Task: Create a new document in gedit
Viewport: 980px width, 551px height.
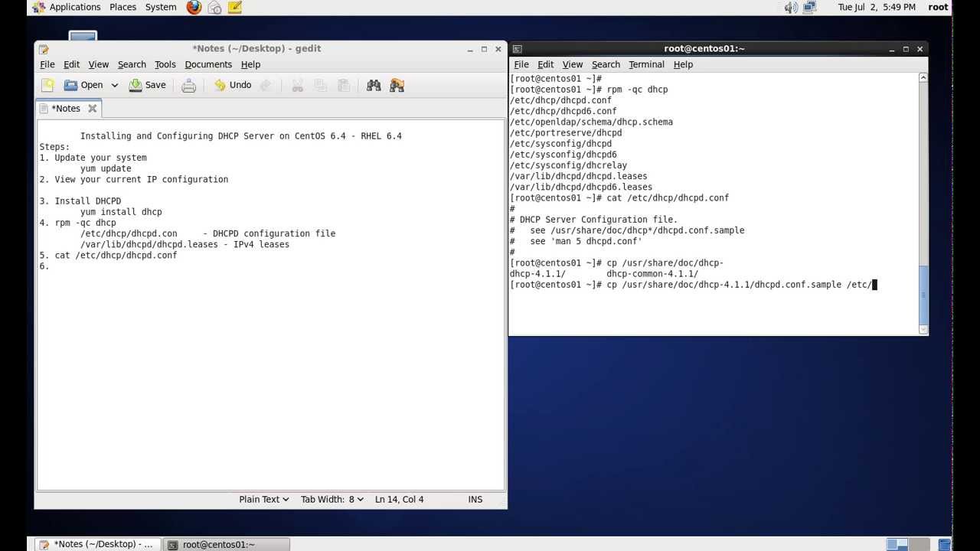Action: (47, 85)
